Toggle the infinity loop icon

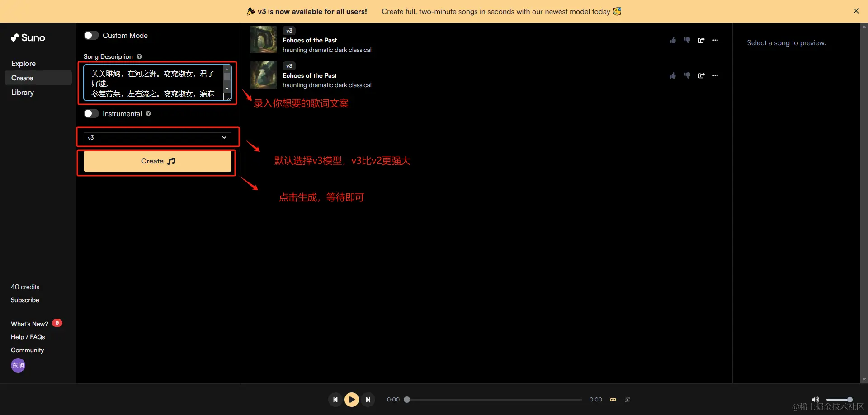613,400
